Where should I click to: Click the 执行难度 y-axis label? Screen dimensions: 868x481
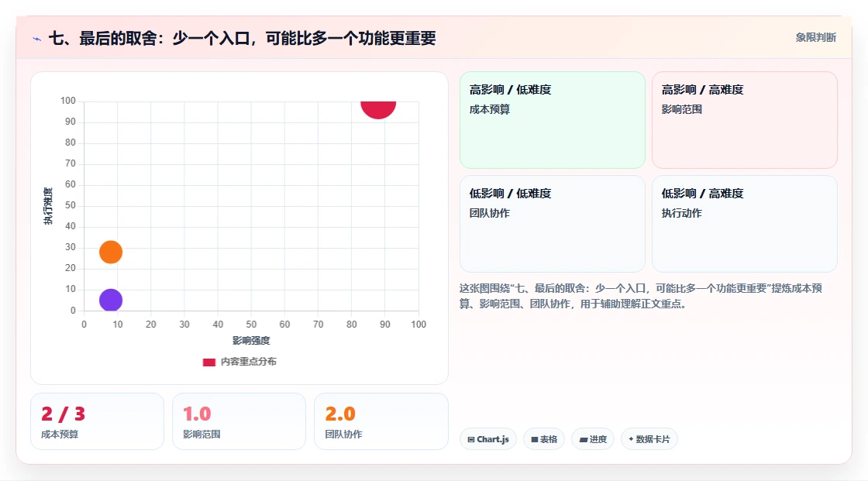[x=48, y=206]
